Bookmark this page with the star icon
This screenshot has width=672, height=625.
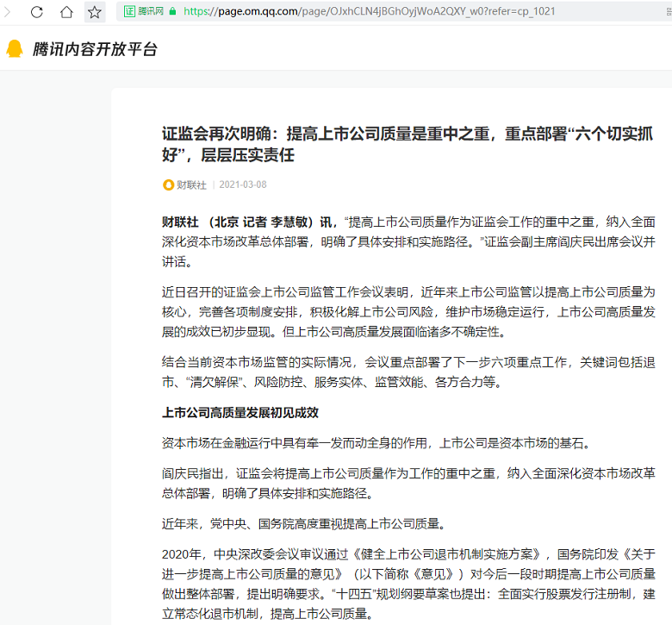coord(95,12)
